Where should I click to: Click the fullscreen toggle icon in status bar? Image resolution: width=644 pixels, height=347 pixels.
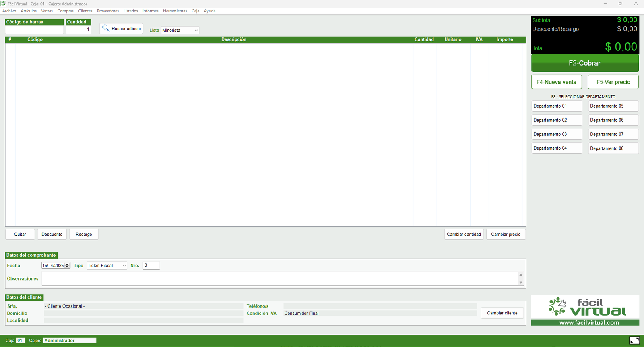click(x=634, y=341)
